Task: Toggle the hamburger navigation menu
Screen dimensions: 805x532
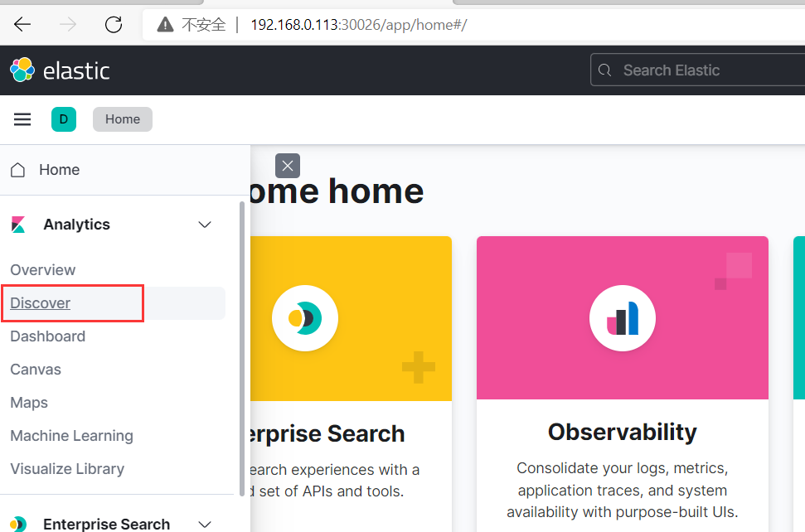Action: coord(22,119)
